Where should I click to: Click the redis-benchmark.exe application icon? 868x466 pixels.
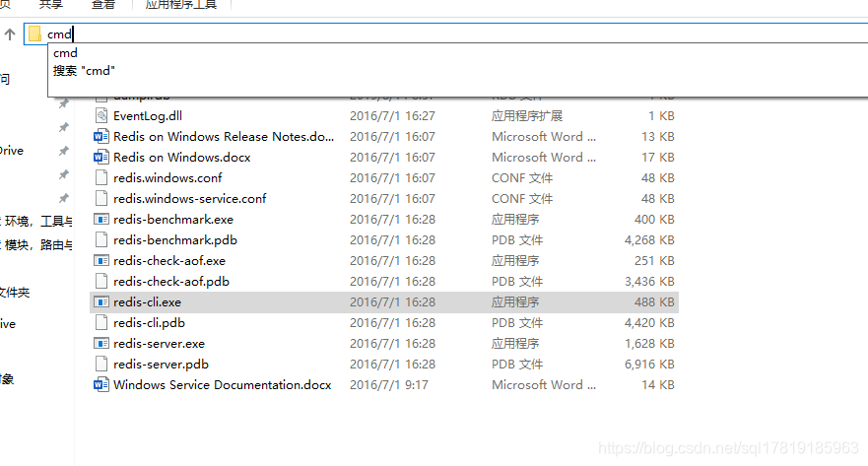click(101, 219)
